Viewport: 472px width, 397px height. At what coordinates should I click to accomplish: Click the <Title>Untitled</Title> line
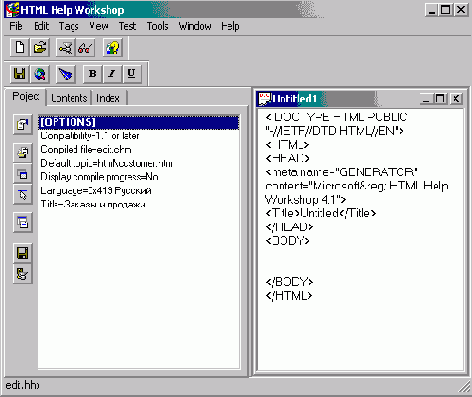tap(321, 213)
